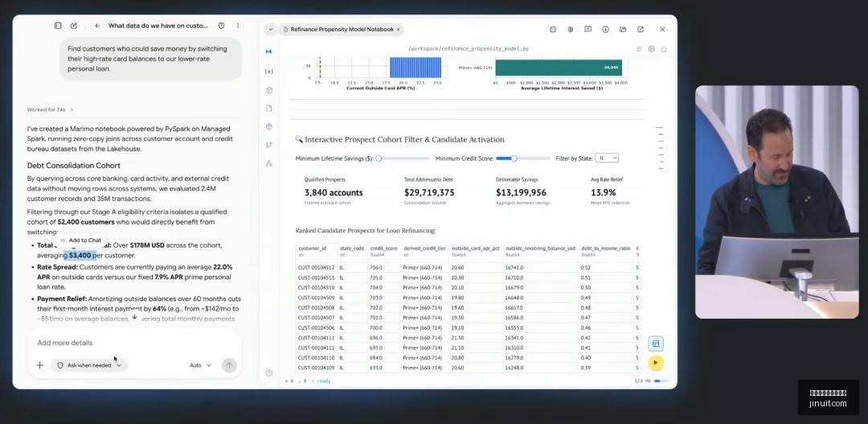This screenshot has width=868, height=424.
Task: Toggle app layout view button above play
Action: [x=656, y=344]
